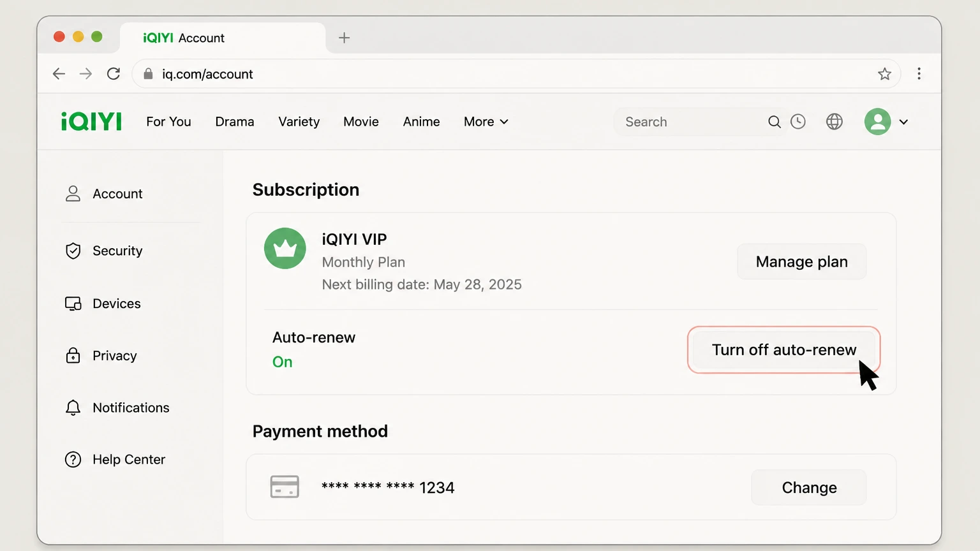Expand the More navigation dropdown

[x=486, y=122]
